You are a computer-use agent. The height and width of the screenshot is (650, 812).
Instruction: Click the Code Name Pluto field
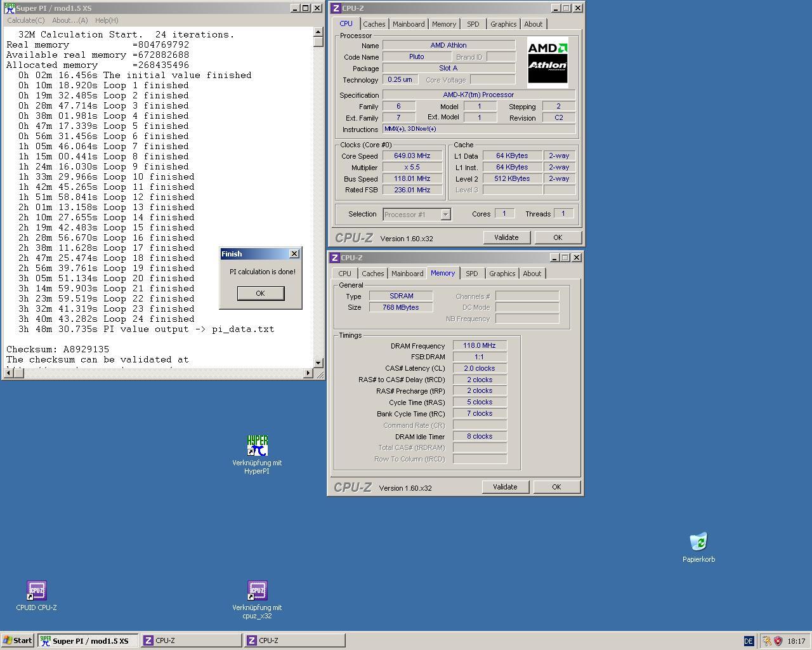(417, 56)
